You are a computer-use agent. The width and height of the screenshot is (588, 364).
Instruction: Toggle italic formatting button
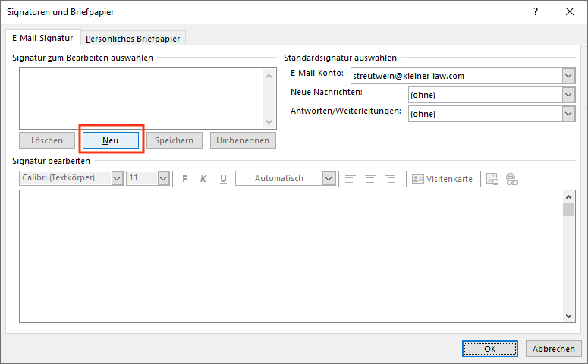[203, 179]
